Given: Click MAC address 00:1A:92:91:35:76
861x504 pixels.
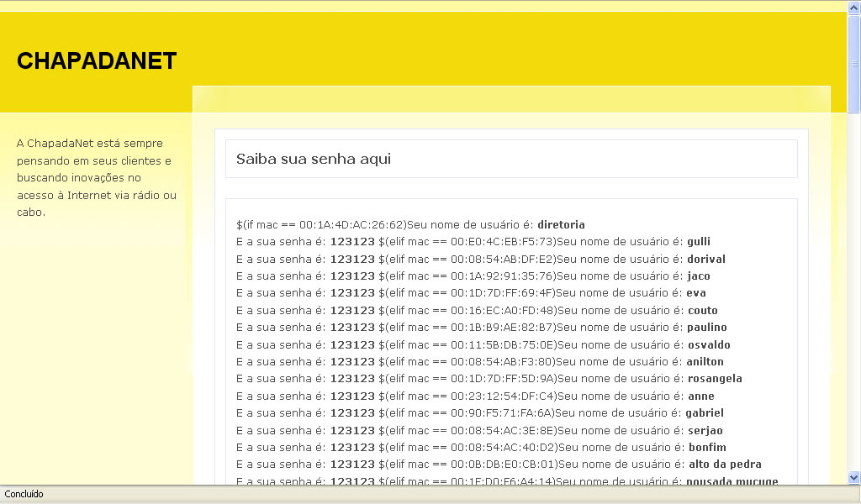Looking at the screenshot, I should [502, 276].
